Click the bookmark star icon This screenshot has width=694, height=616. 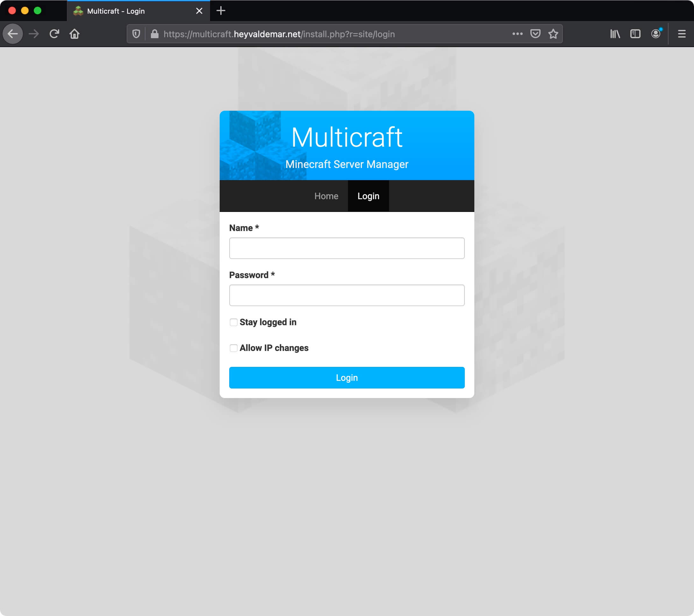[554, 34]
